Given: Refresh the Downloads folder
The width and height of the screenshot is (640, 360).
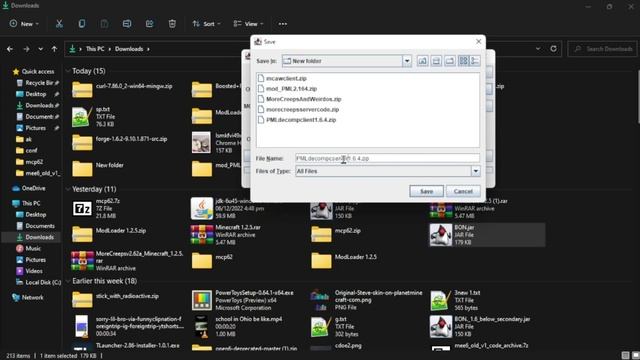Looking at the screenshot, I should click(553, 49).
